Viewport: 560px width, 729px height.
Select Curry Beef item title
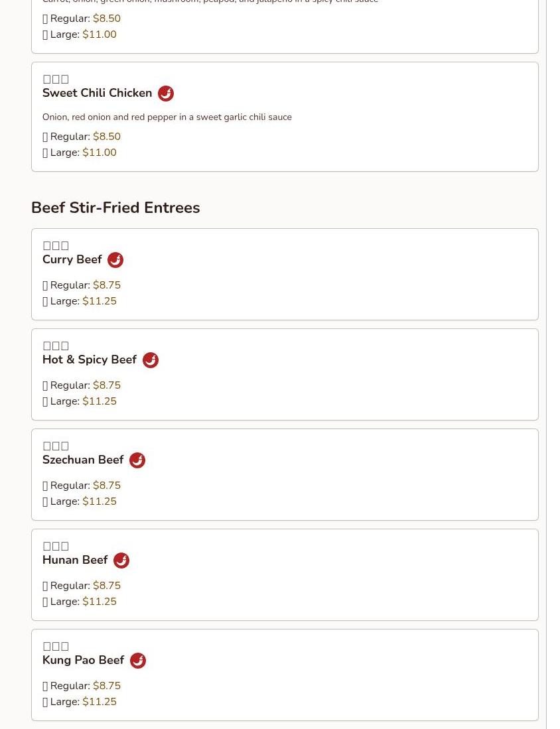click(72, 259)
